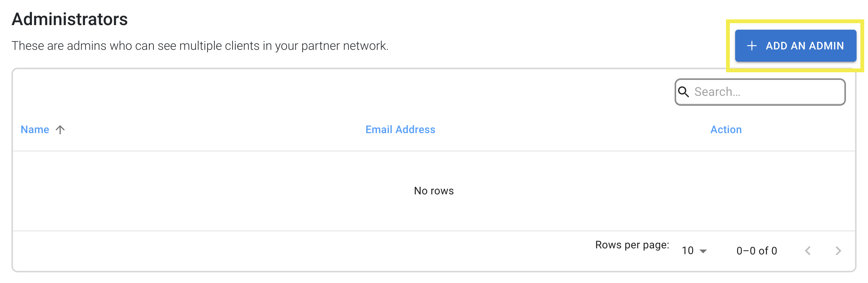Click the plus icon on Add an Admin
Viewport: 868px width, 283px height.
[752, 46]
